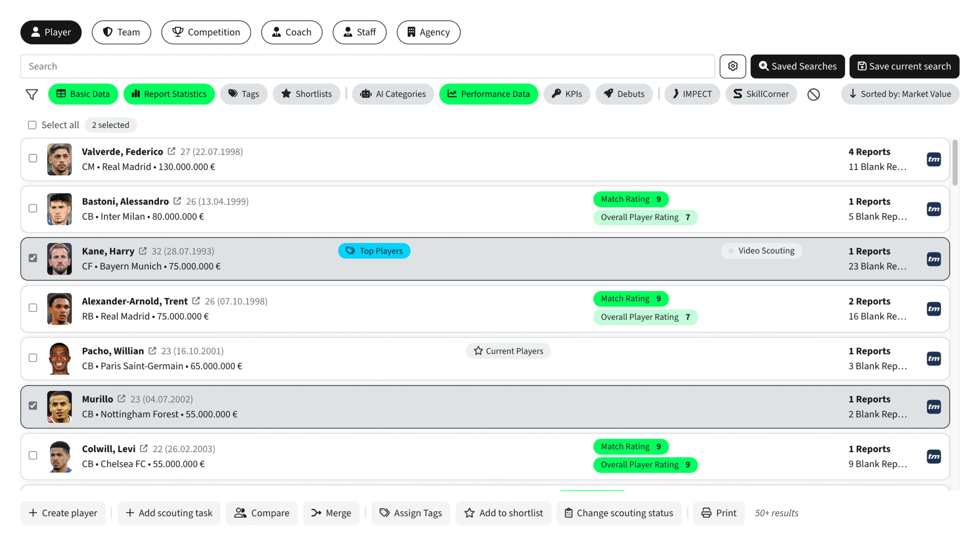
Task: Open Valverde profile via external link icon
Action: tap(171, 152)
